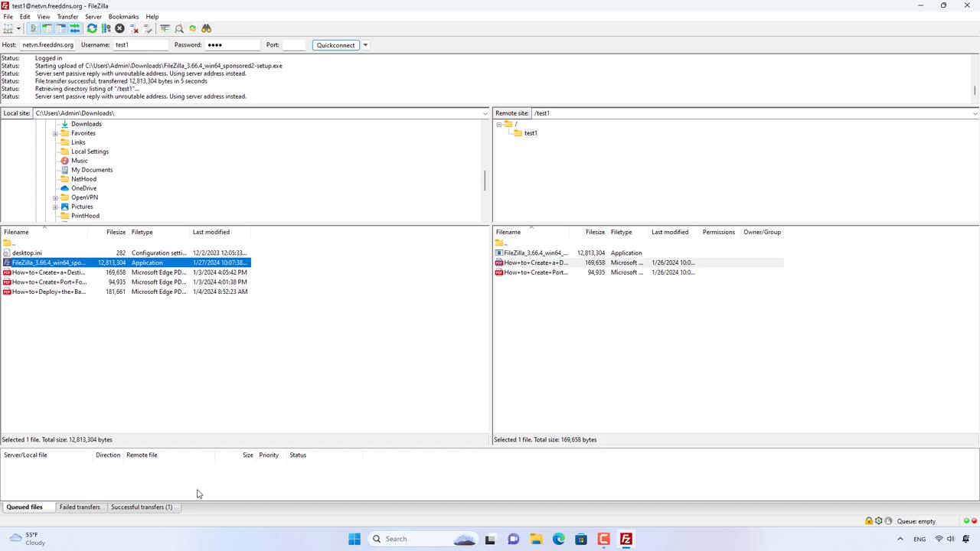The image size is (980, 551).
Task: Open File Explorer from the taskbar
Action: point(536,539)
